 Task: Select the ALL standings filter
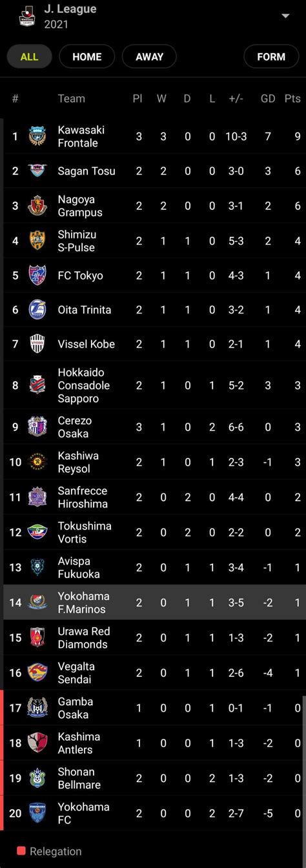click(x=29, y=57)
